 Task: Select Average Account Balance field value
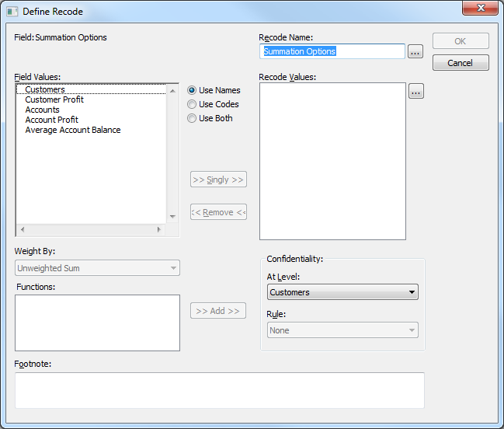73,130
